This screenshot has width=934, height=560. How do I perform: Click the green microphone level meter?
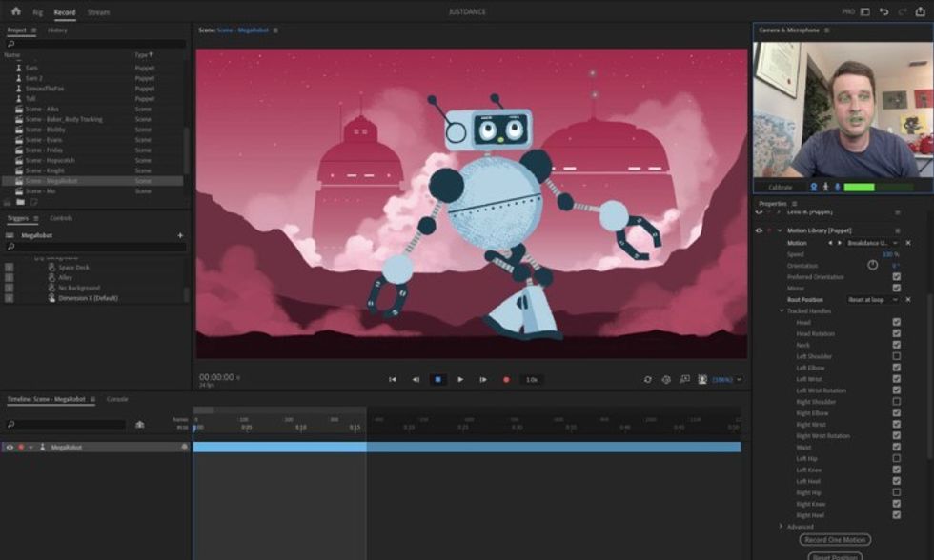click(878, 187)
